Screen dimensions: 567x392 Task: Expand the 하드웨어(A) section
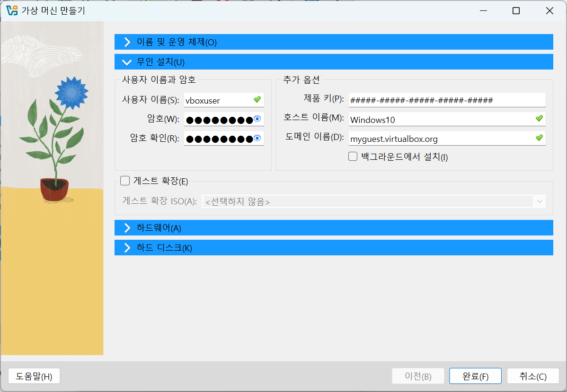pos(334,227)
